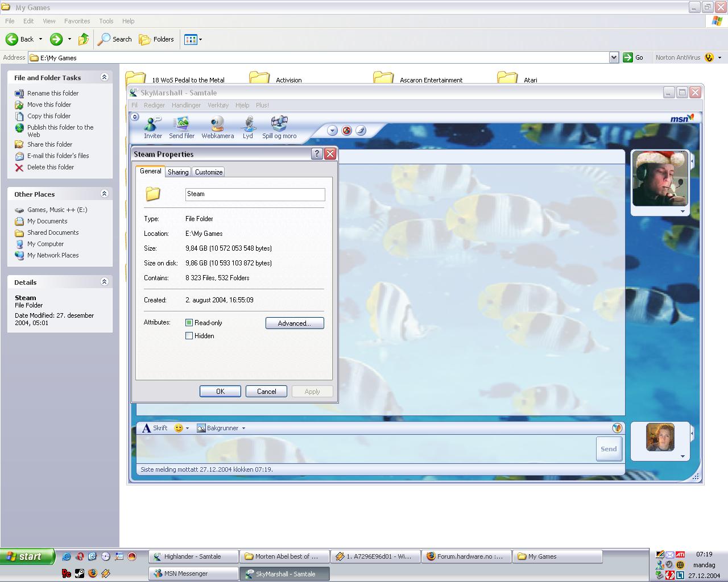The height and width of the screenshot is (582, 728).
Task: Click OK in Steam Properties
Action: (x=220, y=392)
